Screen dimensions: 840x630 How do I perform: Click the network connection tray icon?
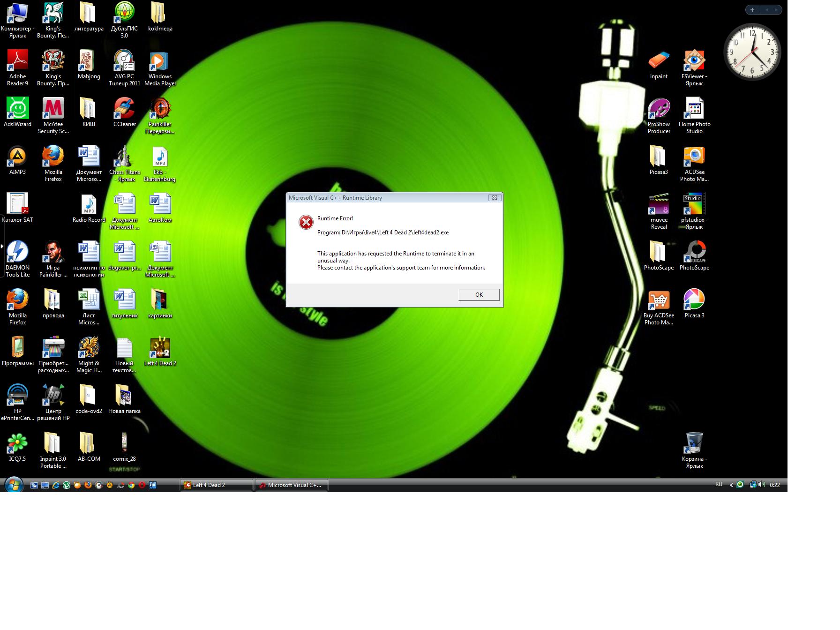[x=752, y=485]
